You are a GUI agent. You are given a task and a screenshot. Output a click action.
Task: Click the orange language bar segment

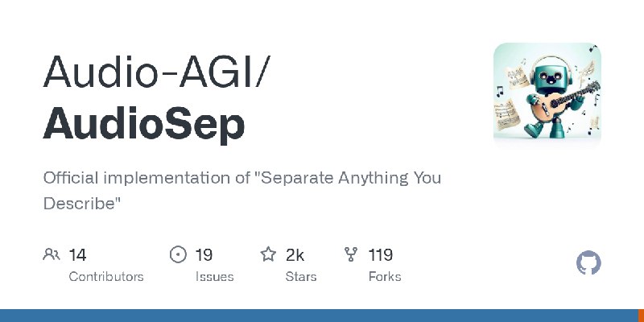click(x=641, y=316)
